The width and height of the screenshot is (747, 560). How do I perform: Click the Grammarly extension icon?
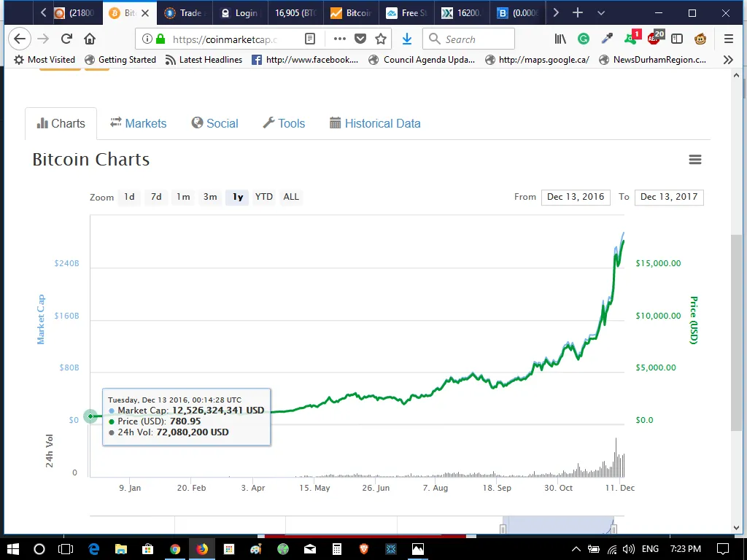[x=584, y=39]
